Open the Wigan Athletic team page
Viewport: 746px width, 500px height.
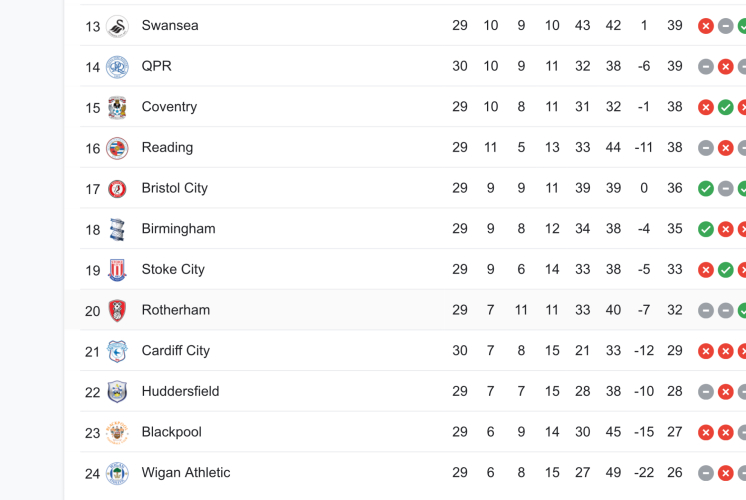pyautogui.click(x=186, y=473)
